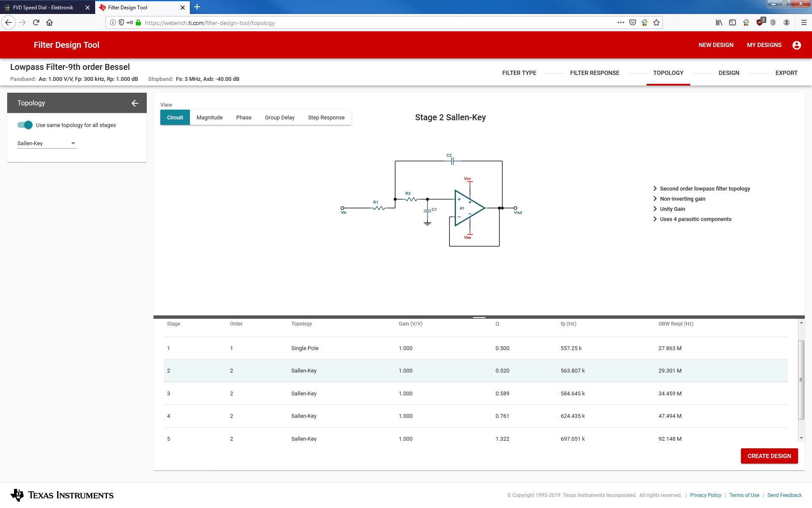Image resolution: width=812 pixels, height=508 pixels.
Task: Click the op-amp A1 in the circuit
Action: click(x=469, y=208)
